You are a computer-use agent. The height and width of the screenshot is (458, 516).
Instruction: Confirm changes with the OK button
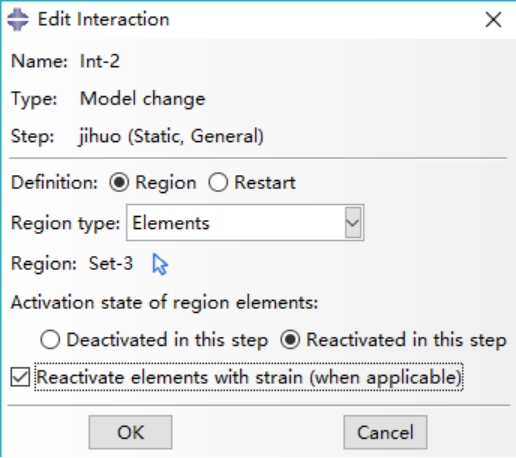[x=130, y=432]
